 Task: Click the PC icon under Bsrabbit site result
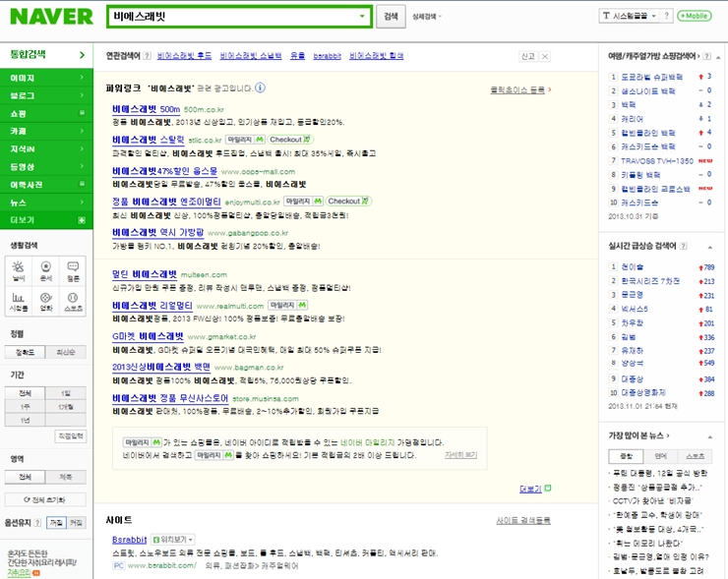point(119,565)
